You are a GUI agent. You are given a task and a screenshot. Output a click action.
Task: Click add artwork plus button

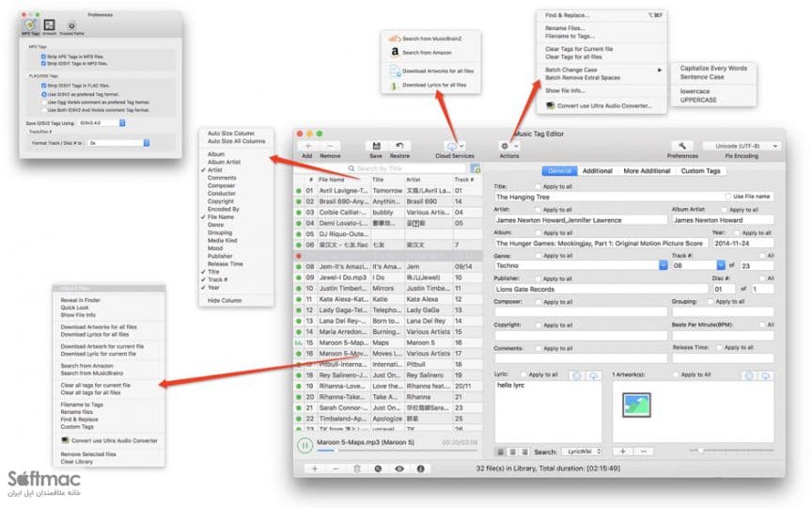click(623, 452)
